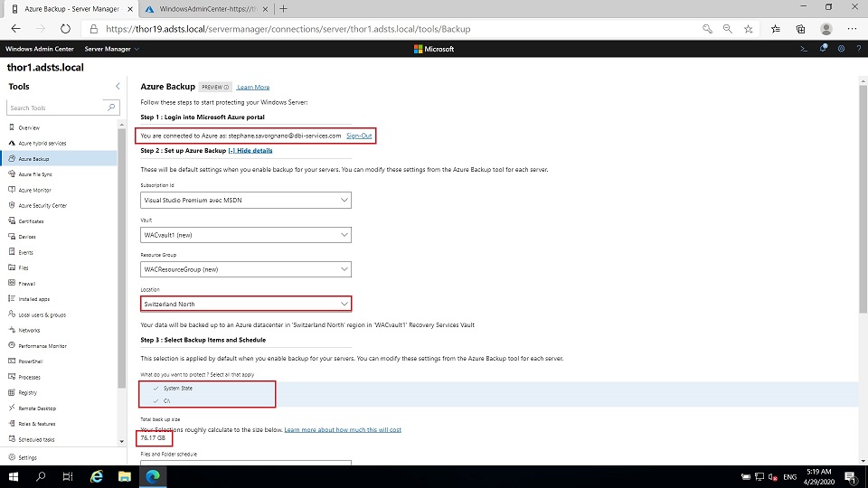The height and width of the screenshot is (488, 868).
Task: Switch to WindowsAdminCenter browser tab
Action: tap(207, 9)
